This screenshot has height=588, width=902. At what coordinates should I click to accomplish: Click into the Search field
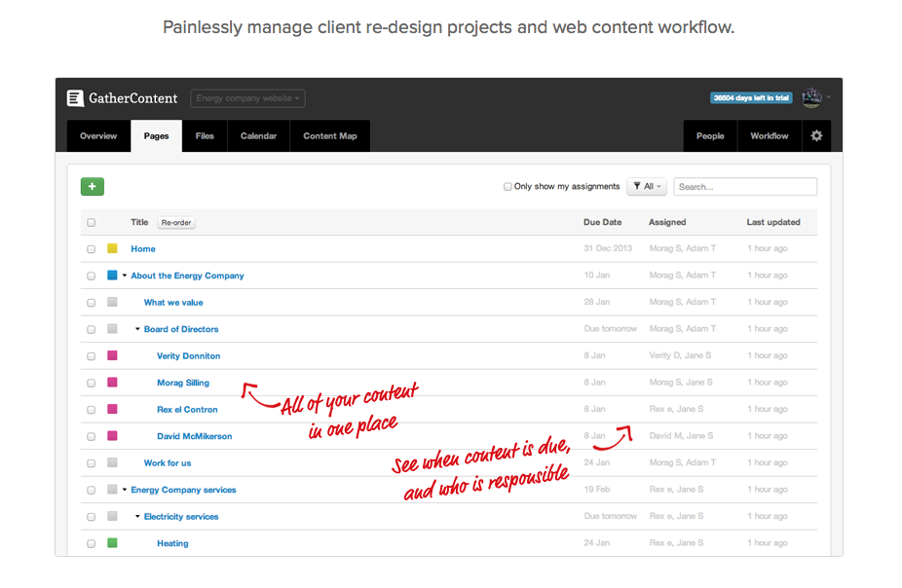[745, 187]
